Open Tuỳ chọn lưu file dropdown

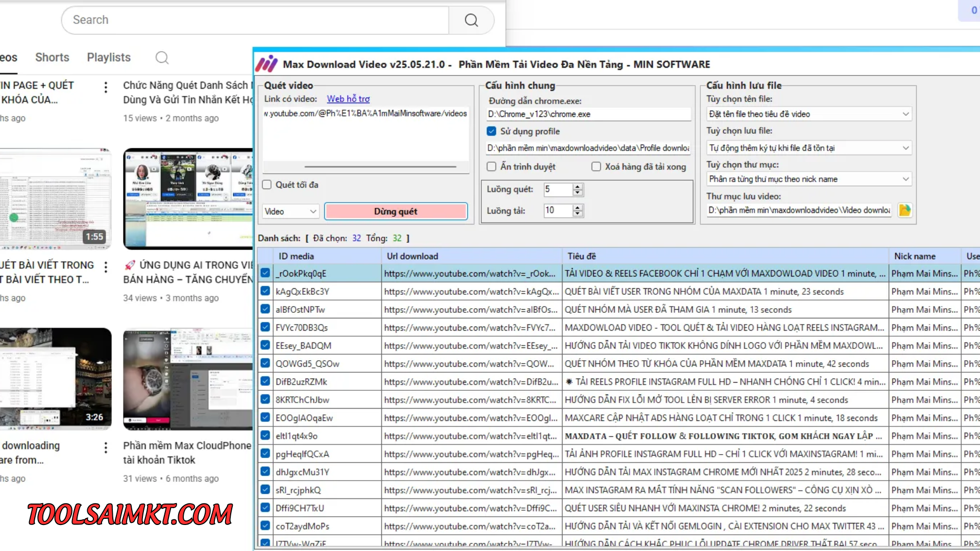809,148
